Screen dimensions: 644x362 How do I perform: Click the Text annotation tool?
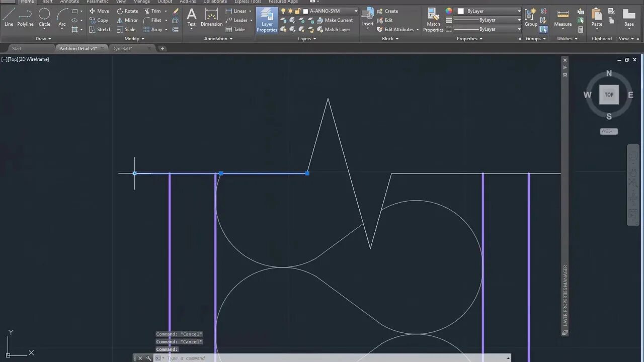pos(191,17)
